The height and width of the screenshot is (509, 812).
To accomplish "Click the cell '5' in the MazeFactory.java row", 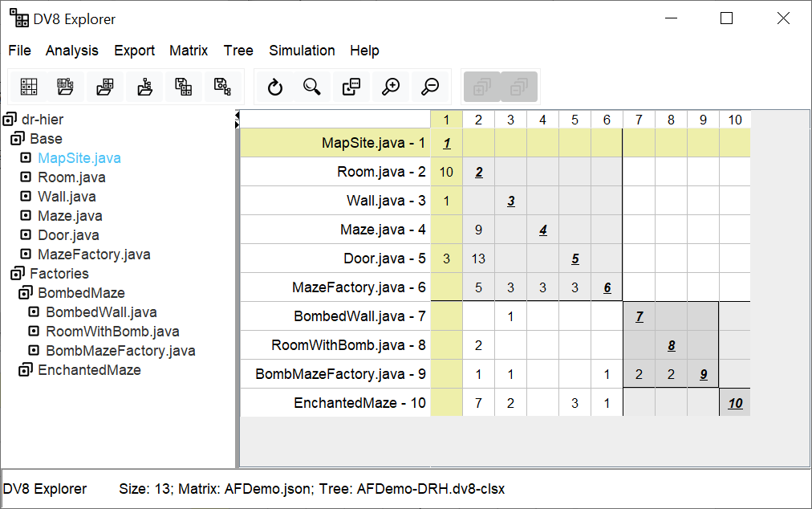I will (478, 287).
